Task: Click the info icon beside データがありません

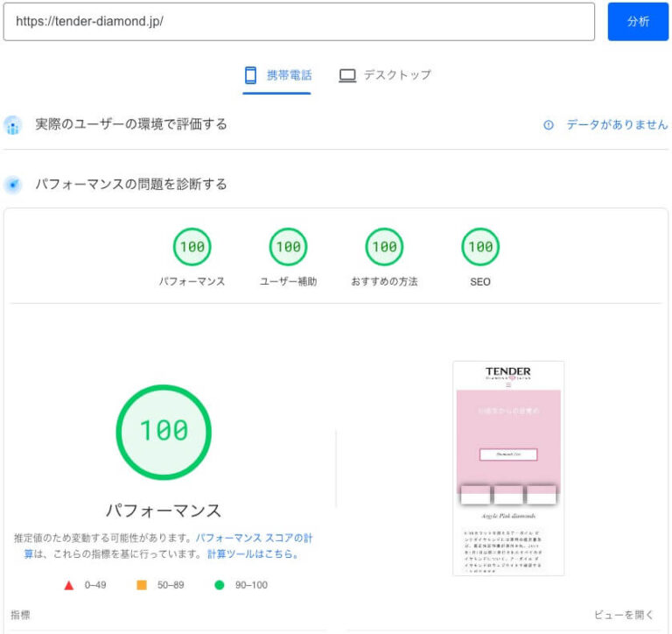Action: [x=549, y=125]
